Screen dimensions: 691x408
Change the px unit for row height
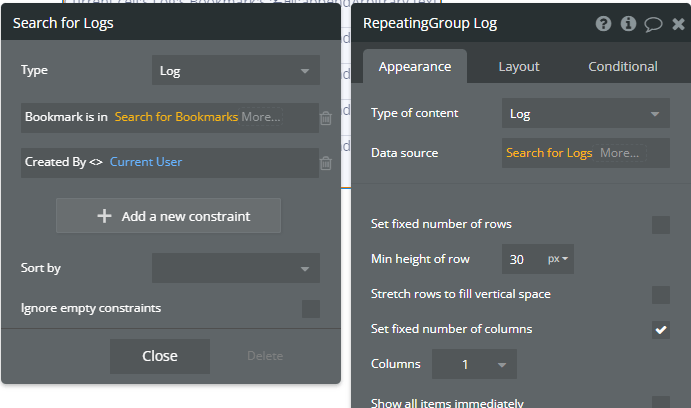557,259
